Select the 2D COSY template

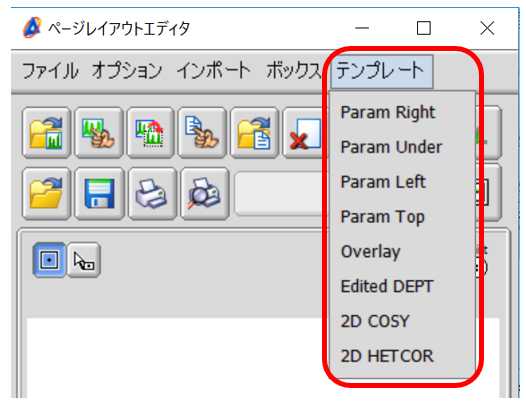(402, 321)
